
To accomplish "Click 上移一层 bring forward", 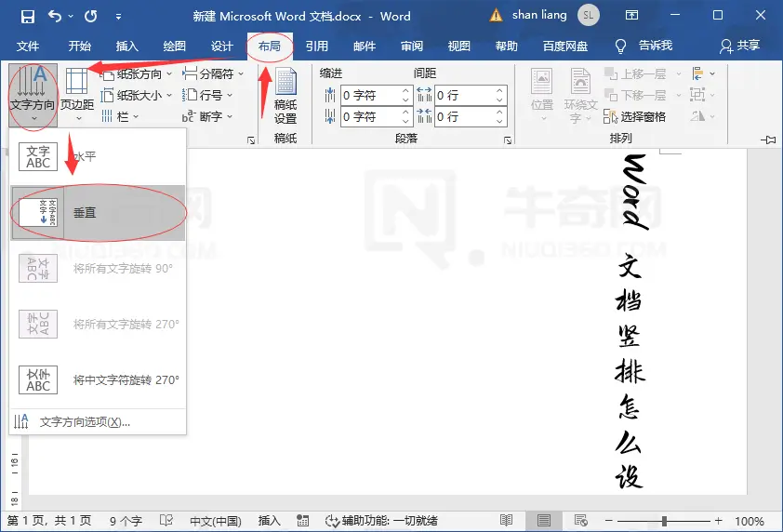I will pos(643,73).
